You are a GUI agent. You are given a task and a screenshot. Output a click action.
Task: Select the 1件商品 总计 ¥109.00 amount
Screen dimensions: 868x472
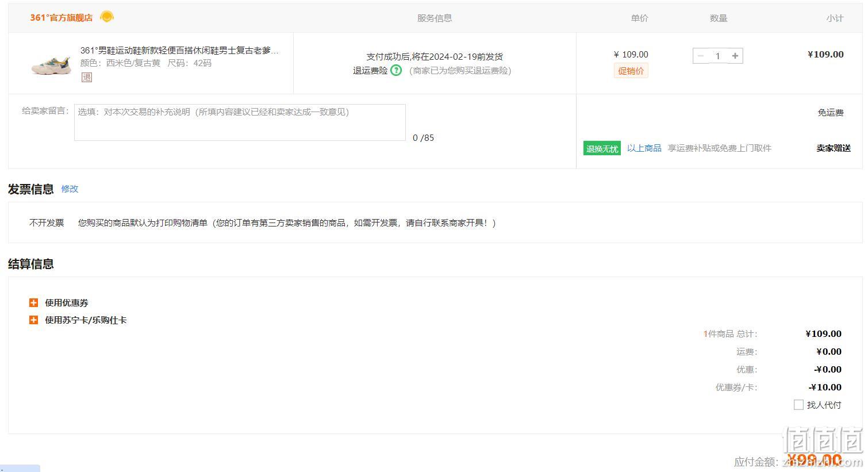point(824,334)
